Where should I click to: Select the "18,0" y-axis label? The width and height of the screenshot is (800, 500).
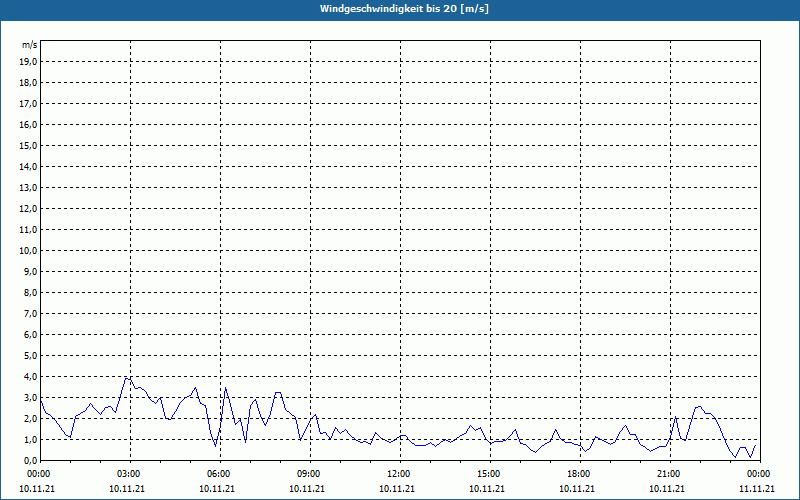[x=29, y=83]
